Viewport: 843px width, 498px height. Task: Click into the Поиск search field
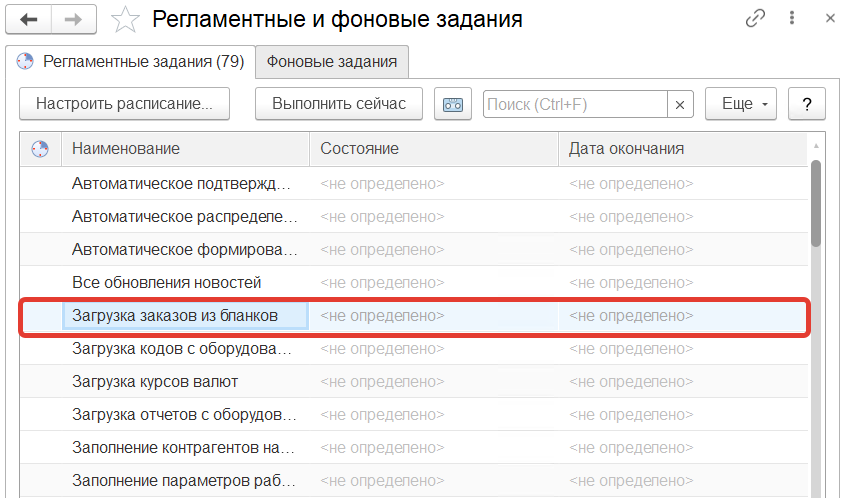[x=575, y=104]
